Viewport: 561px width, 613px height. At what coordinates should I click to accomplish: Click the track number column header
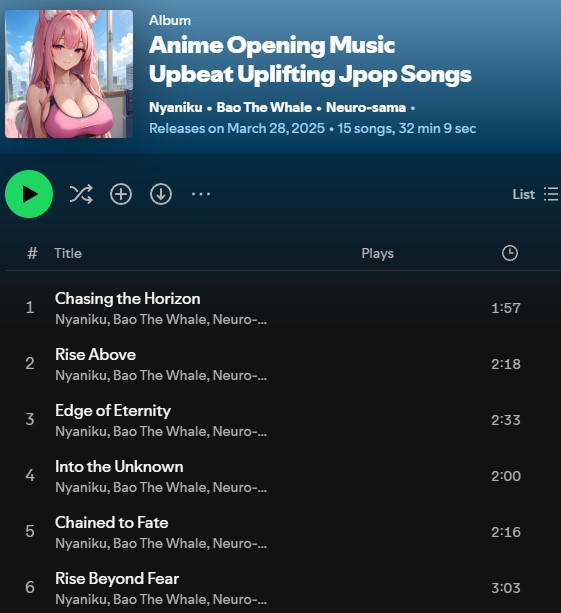click(32, 253)
